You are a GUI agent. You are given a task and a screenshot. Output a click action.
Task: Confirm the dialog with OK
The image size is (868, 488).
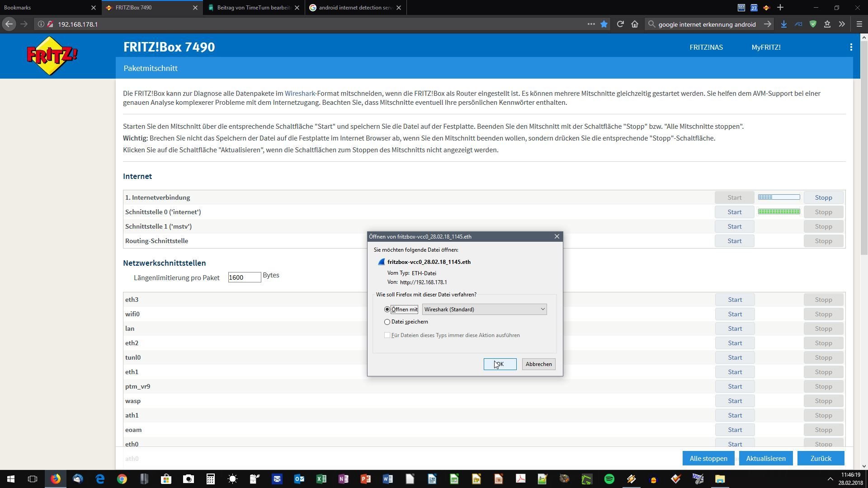click(500, 364)
